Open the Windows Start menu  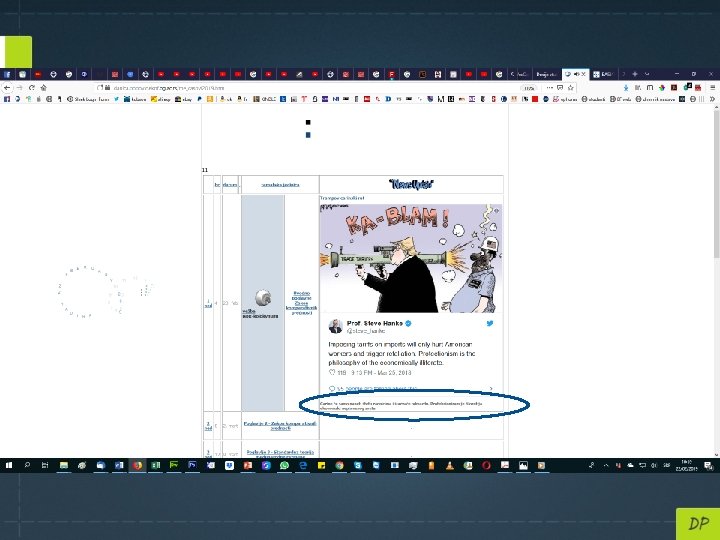[x=9, y=465]
